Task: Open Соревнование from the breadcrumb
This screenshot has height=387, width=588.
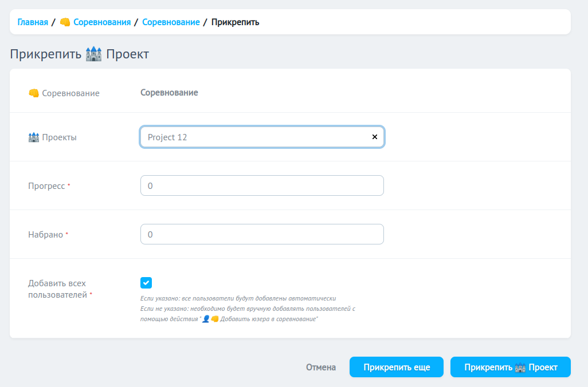Action: [171, 22]
